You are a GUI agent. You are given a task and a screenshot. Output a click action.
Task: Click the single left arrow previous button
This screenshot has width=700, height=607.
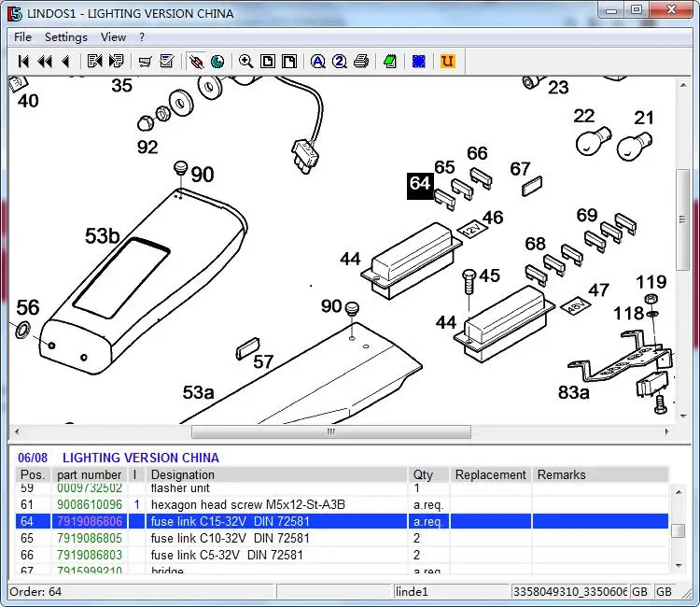[x=65, y=62]
